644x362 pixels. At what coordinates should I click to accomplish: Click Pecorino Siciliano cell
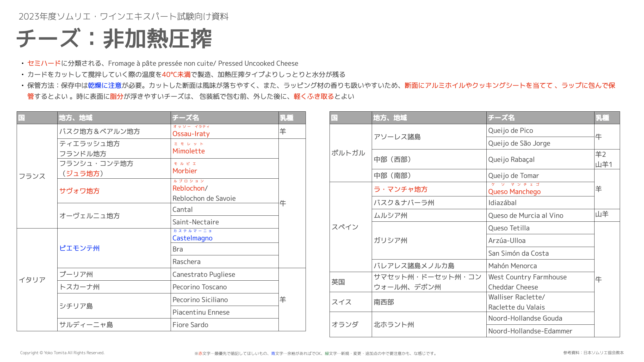coord(225,300)
